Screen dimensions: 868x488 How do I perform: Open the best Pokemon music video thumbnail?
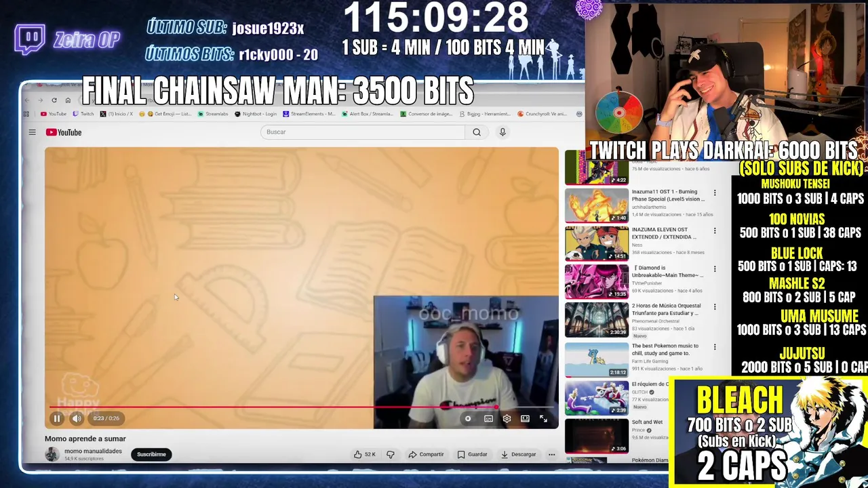[597, 359]
